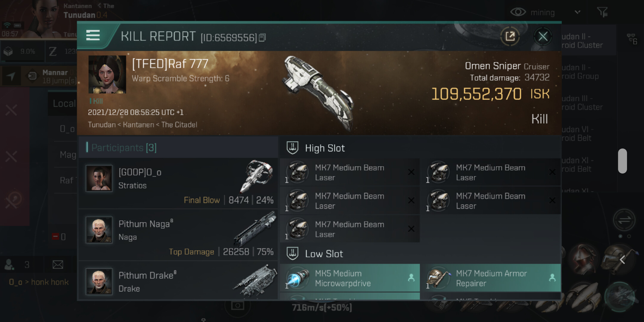Screen dimensions: 644x322
Task: Click the overview filter funnel icon
Action: [602, 12]
